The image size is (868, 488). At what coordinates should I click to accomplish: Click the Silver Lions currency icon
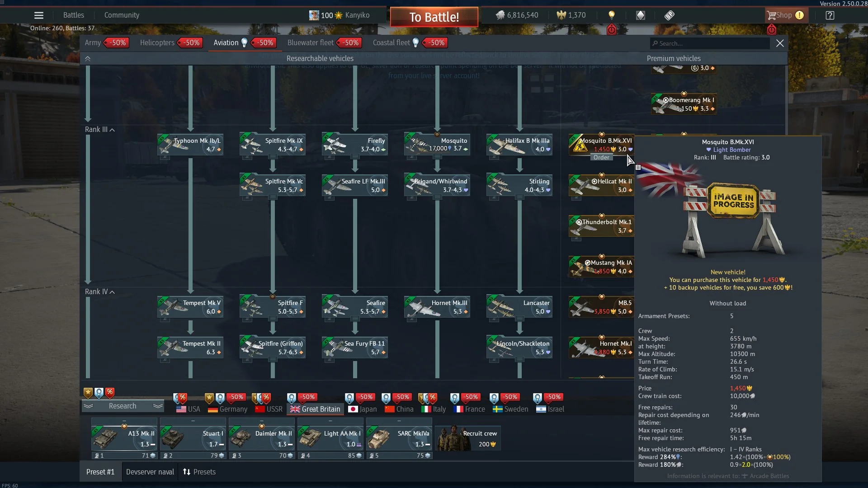500,15
